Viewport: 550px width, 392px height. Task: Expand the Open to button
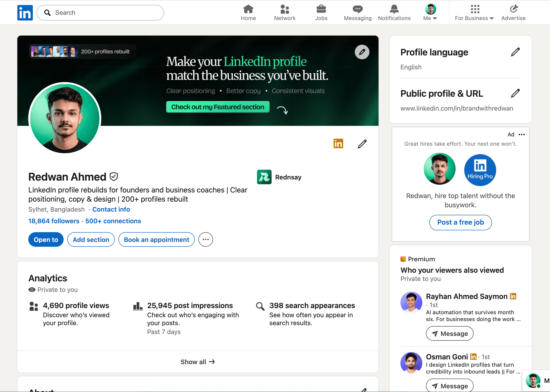click(x=46, y=239)
